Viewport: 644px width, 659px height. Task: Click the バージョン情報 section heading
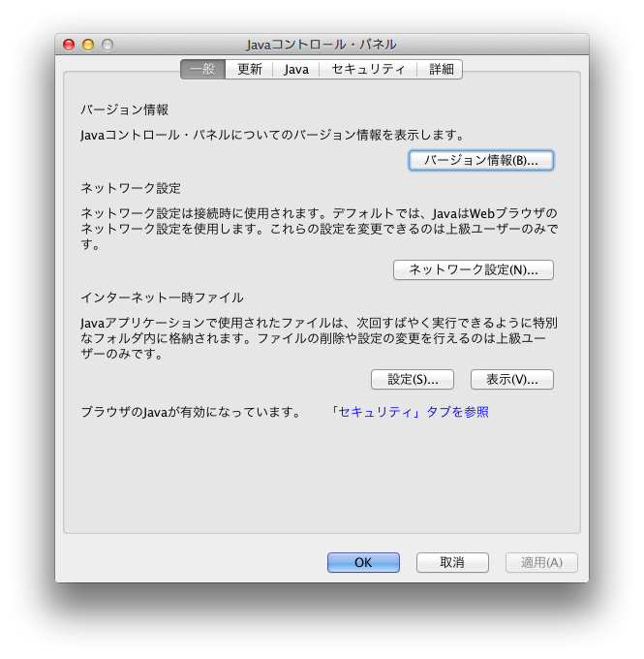coord(125,110)
